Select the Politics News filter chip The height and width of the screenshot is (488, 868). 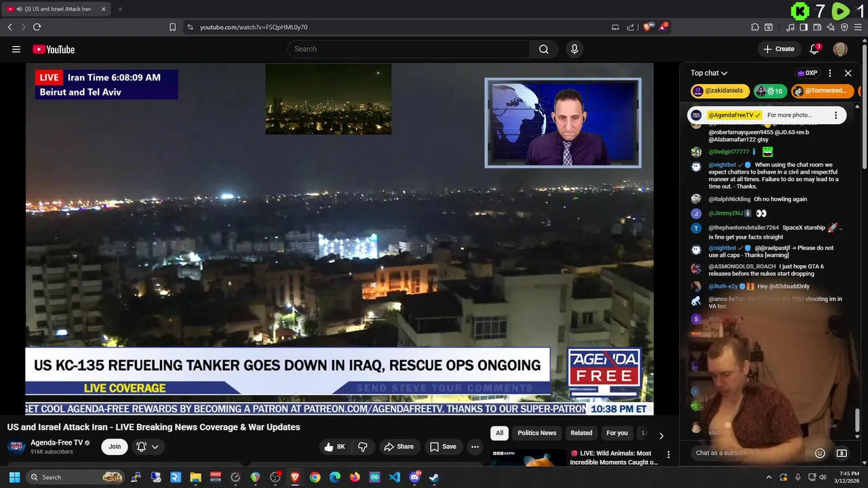(537, 433)
